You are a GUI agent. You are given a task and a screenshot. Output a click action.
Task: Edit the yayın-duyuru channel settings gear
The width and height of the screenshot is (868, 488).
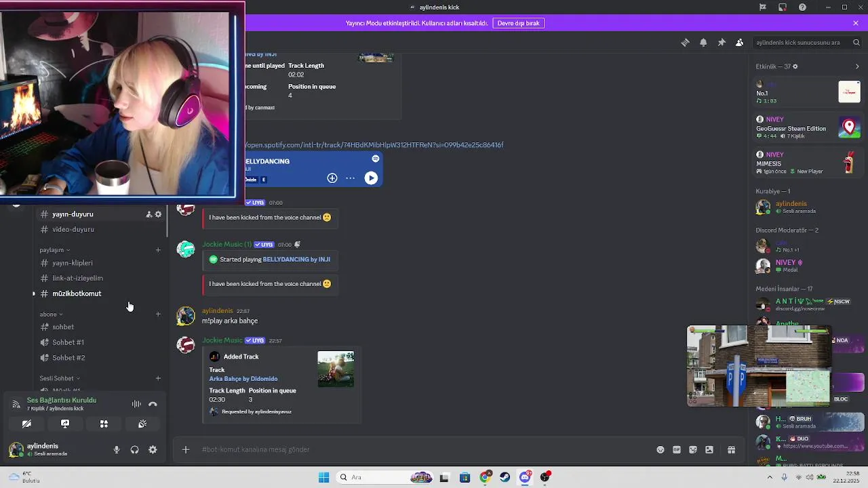[159, 214]
